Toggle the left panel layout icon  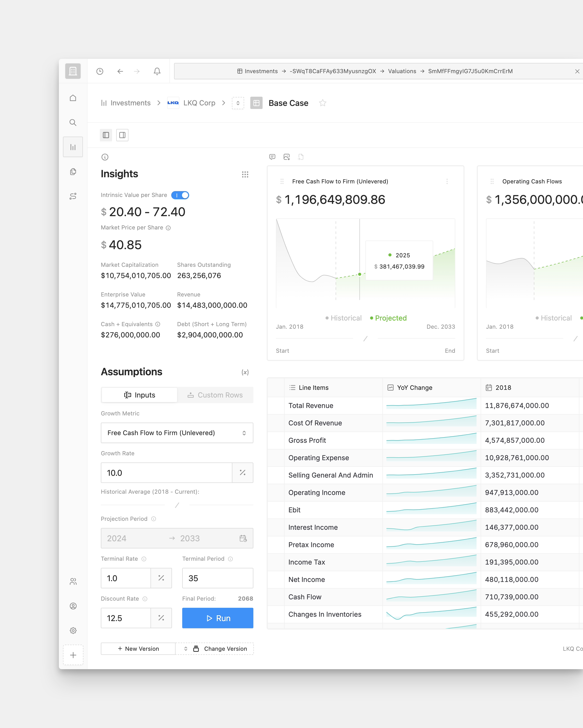click(x=106, y=135)
